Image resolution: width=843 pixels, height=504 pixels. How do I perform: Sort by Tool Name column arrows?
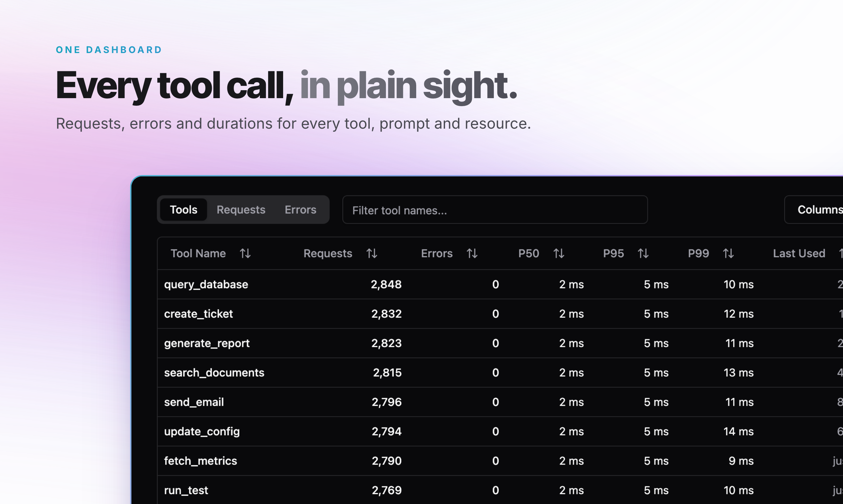point(245,253)
